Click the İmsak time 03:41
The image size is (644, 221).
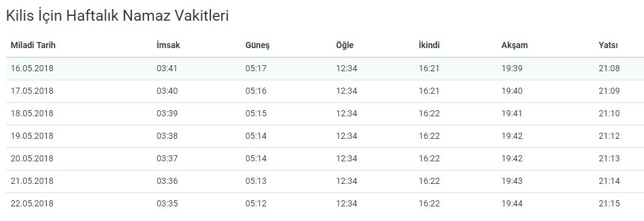click(x=167, y=68)
